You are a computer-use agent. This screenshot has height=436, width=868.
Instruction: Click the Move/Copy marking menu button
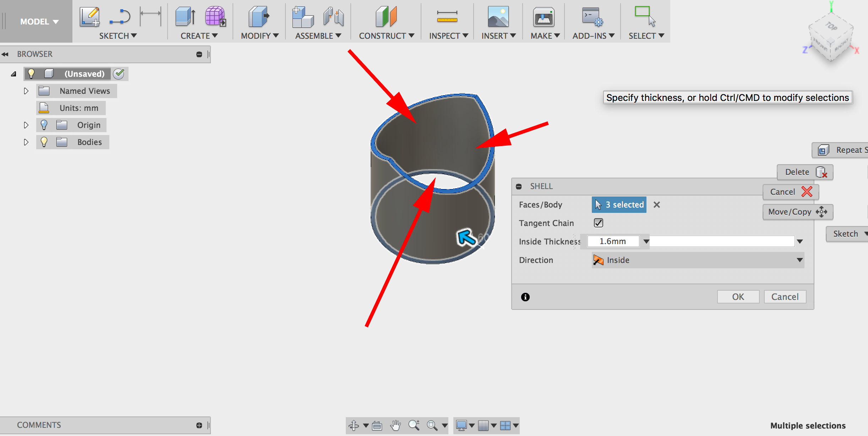coord(798,212)
